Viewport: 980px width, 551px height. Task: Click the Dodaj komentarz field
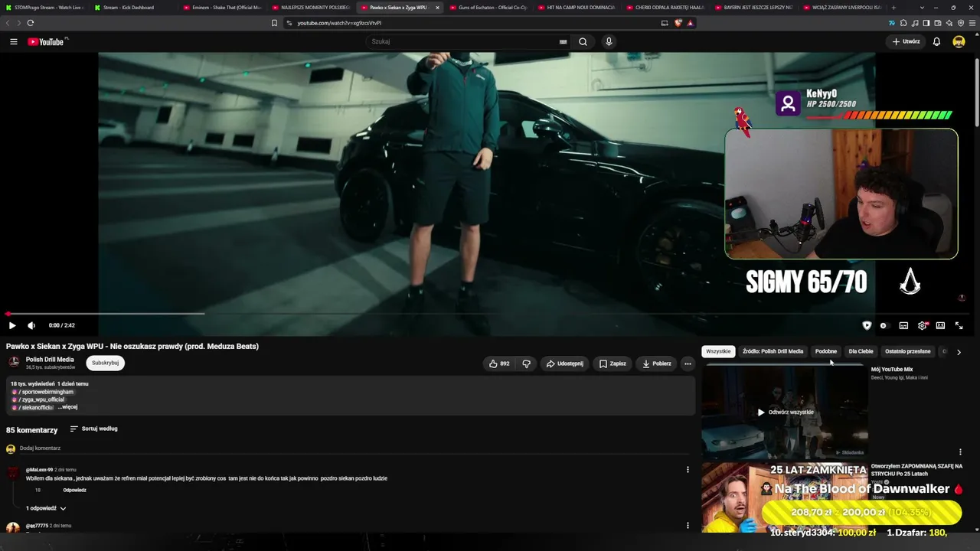(x=355, y=448)
